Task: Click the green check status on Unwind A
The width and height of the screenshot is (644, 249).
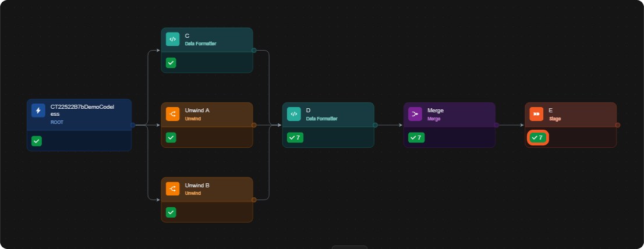Action: [x=171, y=137]
